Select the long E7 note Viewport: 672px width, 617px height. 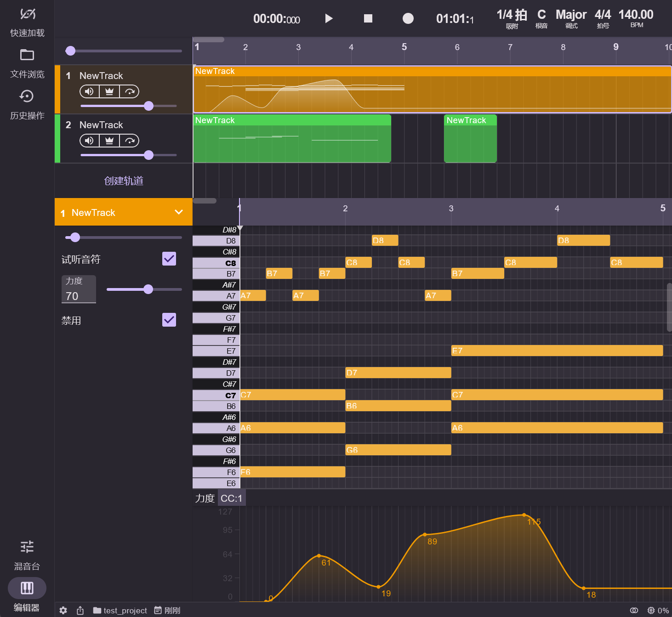coord(557,351)
